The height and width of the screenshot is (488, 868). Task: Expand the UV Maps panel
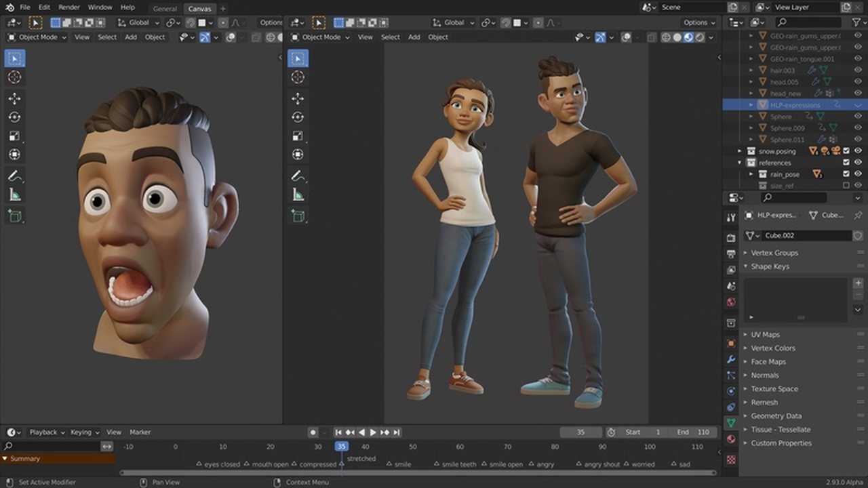[765, 334]
